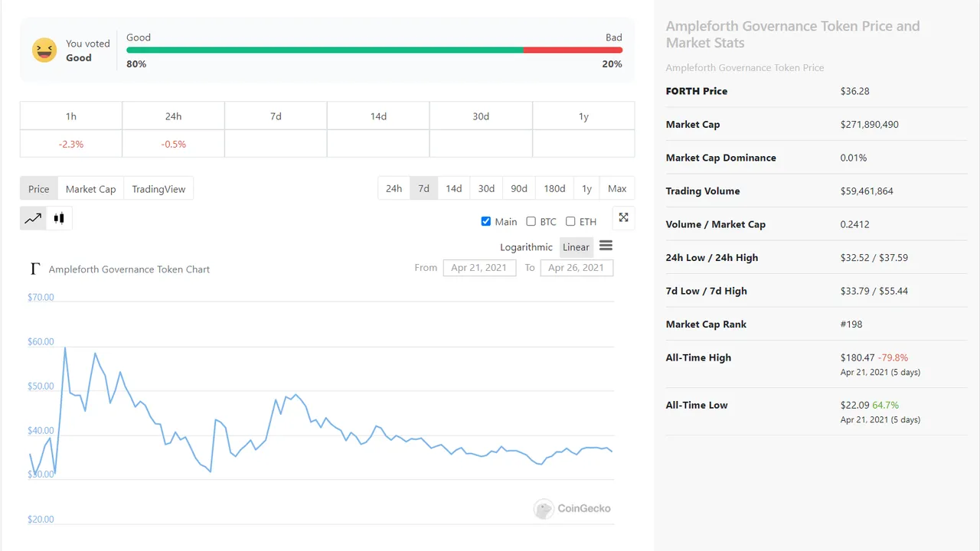Open the TradingView tab

(x=158, y=189)
